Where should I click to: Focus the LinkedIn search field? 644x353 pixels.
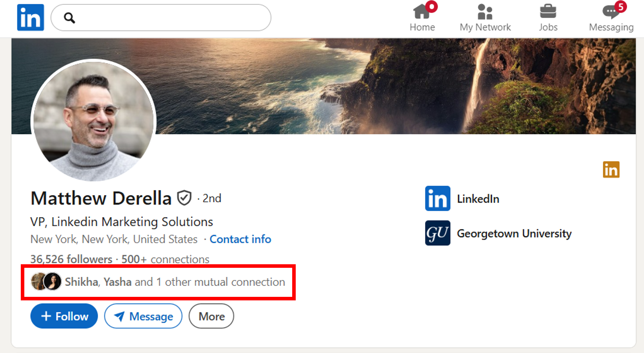tap(161, 18)
